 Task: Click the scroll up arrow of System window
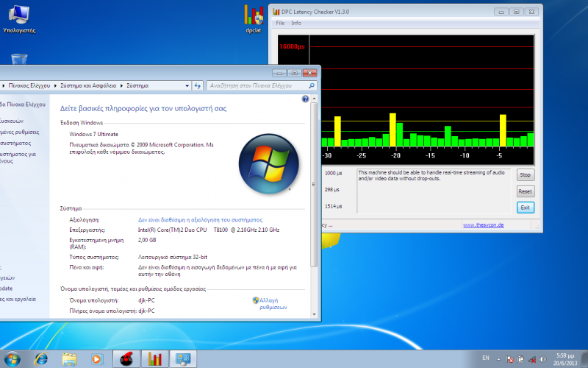pos(315,99)
